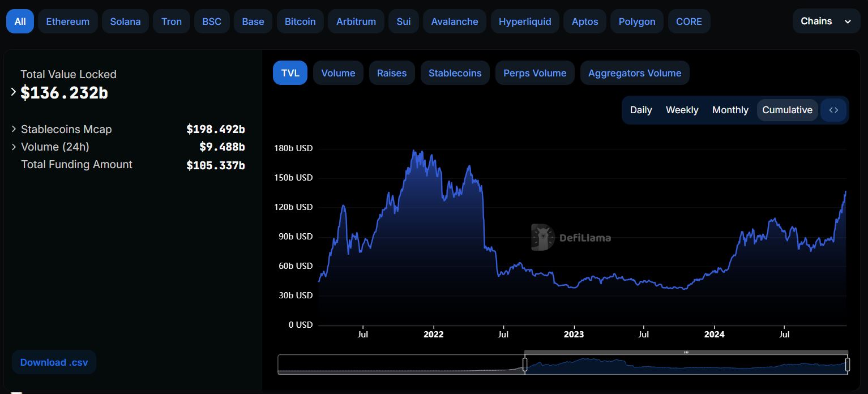Expand the Total Value Locked breakdown arrow
The image size is (868, 394).
click(14, 92)
